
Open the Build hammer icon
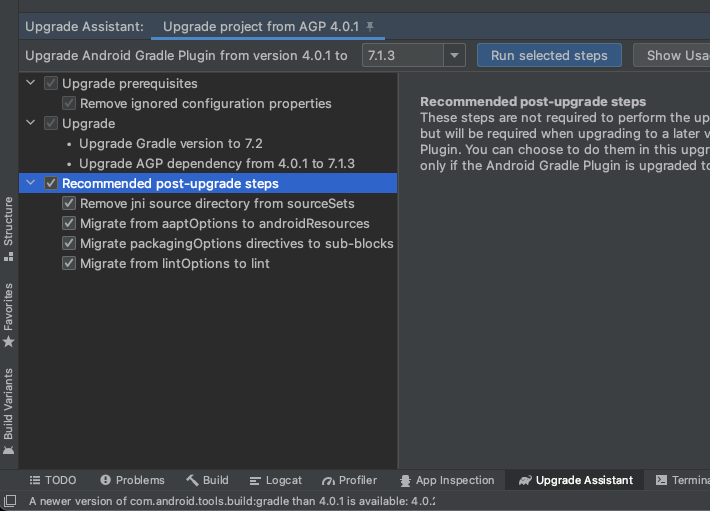point(192,480)
